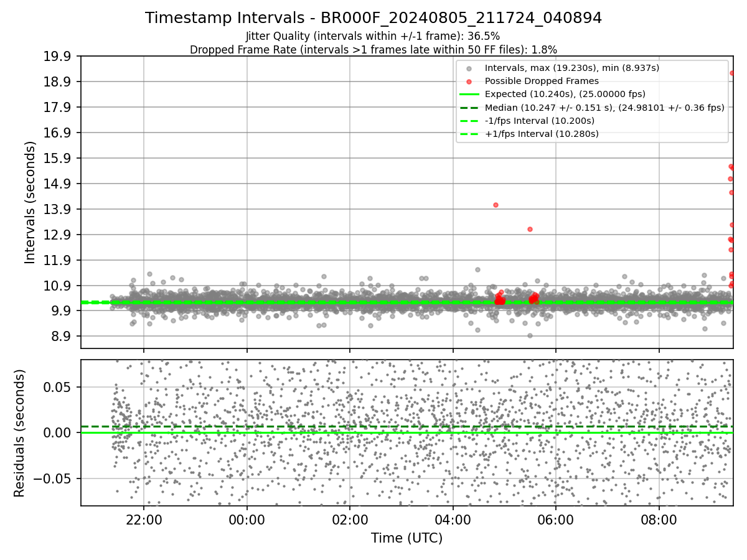
Task: Click the gray marker icon in the legend
Action: (x=469, y=68)
